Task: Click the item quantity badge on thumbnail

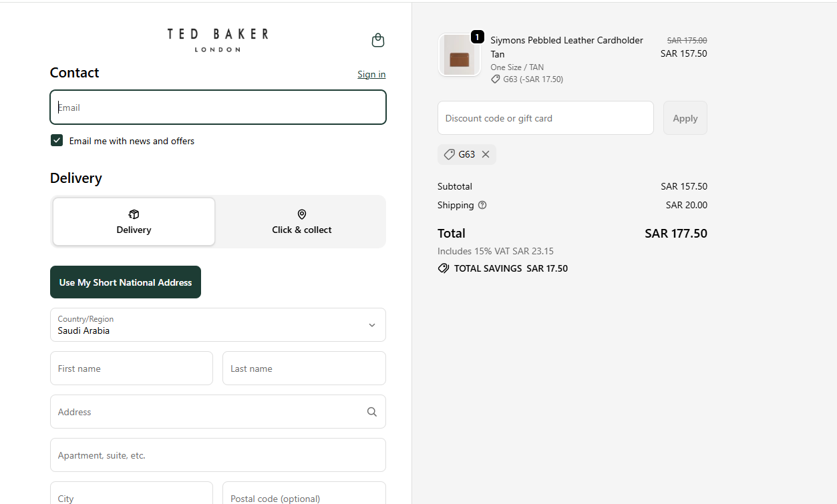Action: point(477,37)
